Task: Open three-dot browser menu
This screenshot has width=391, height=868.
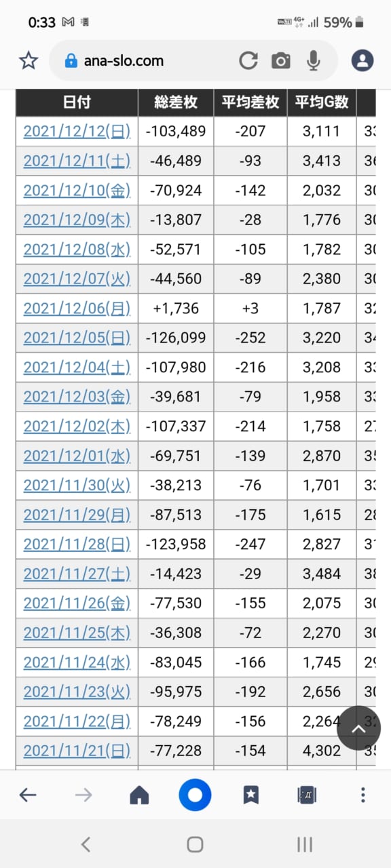Action: (363, 795)
